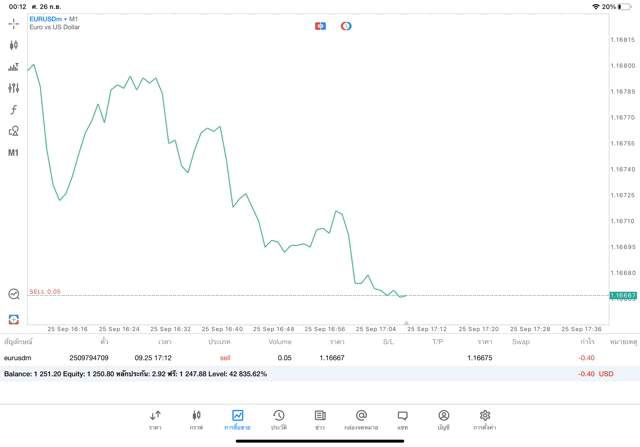640x447 pixels.
Task: Open the ประวัติ history tab
Action: 278,419
